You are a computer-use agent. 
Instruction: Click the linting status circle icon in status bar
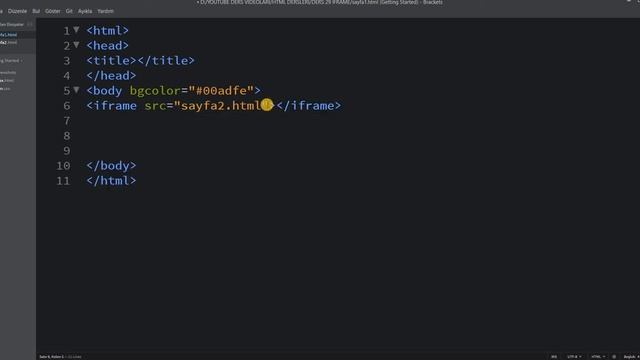[x=614, y=357]
